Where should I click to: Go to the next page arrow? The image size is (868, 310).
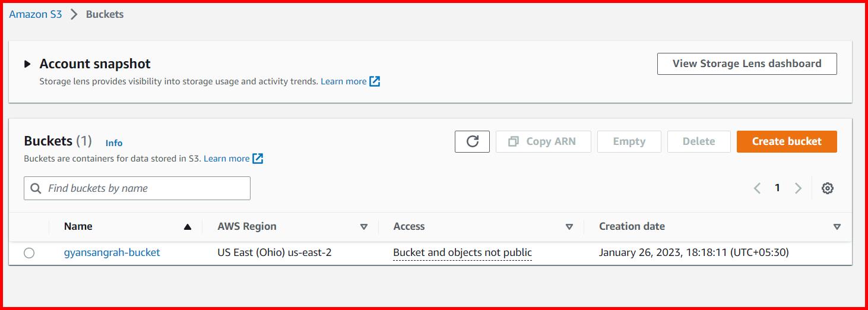point(798,188)
